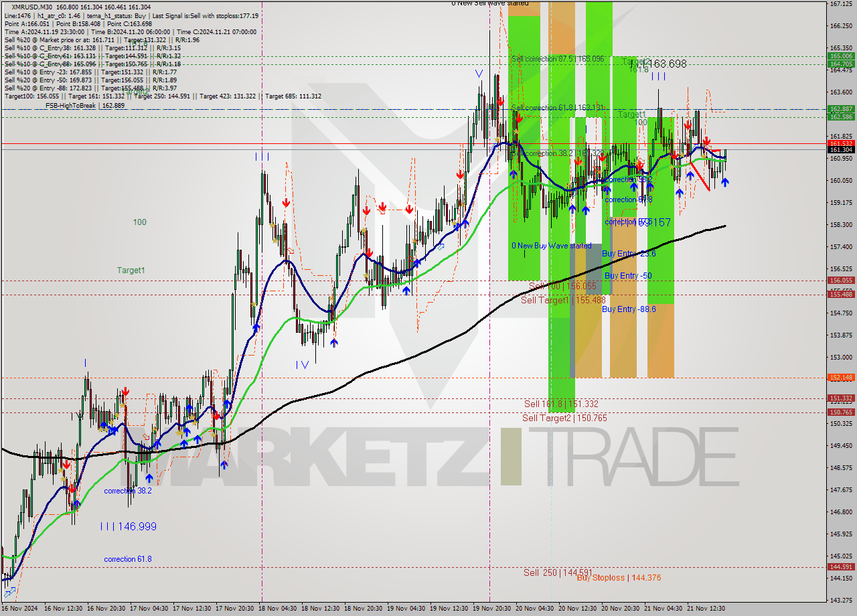This screenshot has height=616, width=857.
Task: Click the red 150.765 price tag
Action: (841, 412)
